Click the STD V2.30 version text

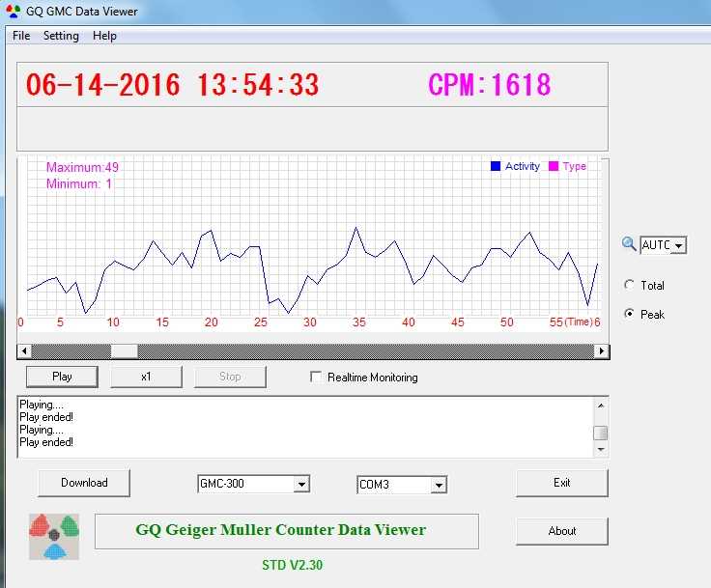(293, 565)
